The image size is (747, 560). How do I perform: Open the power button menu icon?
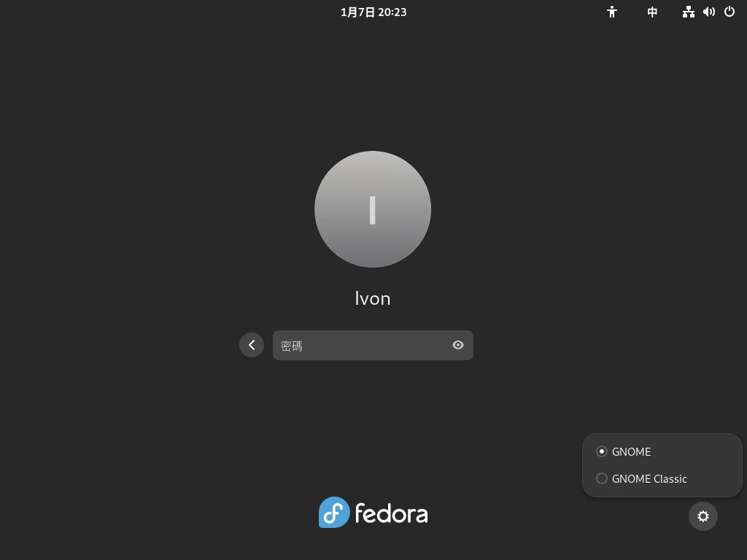729,12
